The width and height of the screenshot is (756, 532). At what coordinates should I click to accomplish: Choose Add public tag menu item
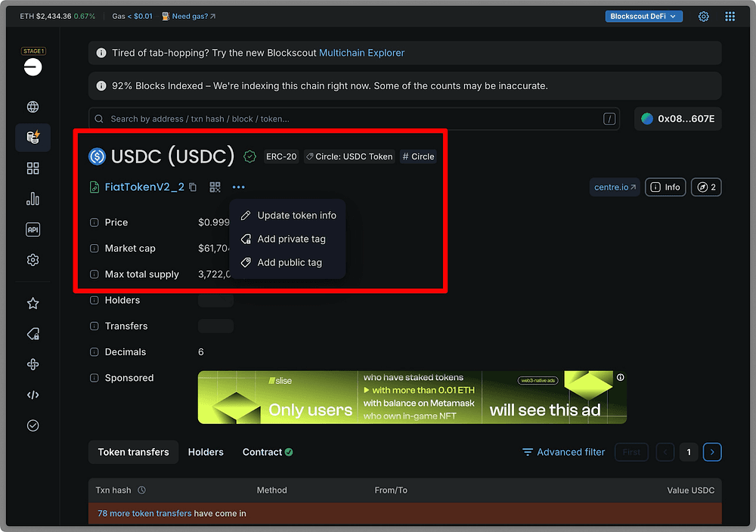point(288,263)
